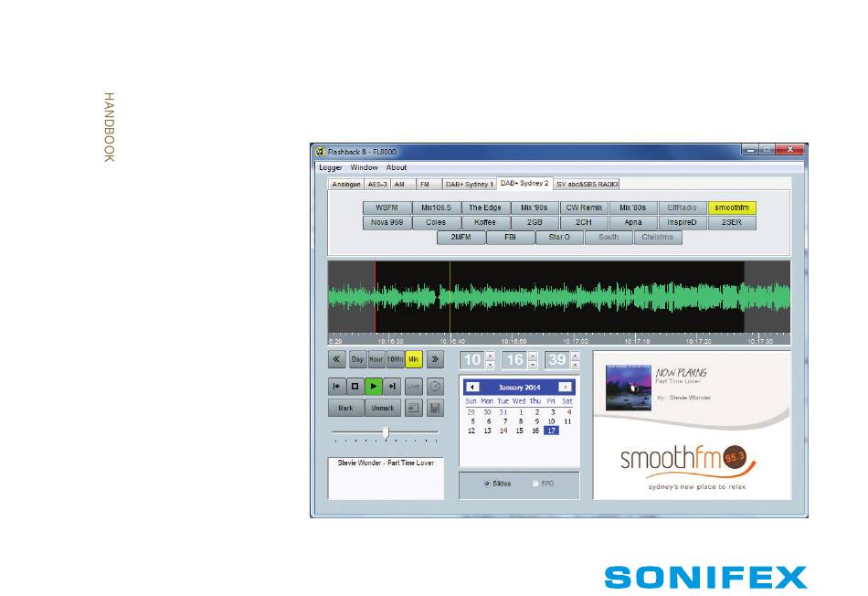Open the Logger menu
The height and width of the screenshot is (596, 868).
tap(331, 167)
